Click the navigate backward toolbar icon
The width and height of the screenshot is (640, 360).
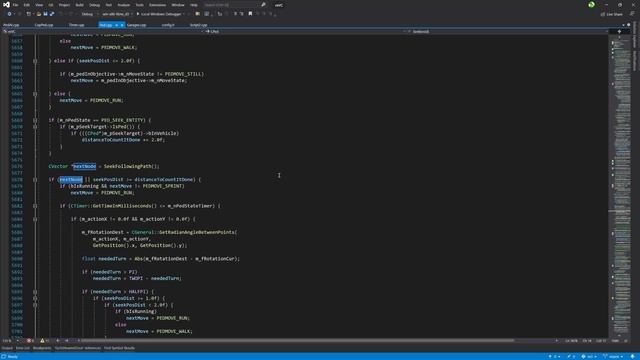pos(9,14)
